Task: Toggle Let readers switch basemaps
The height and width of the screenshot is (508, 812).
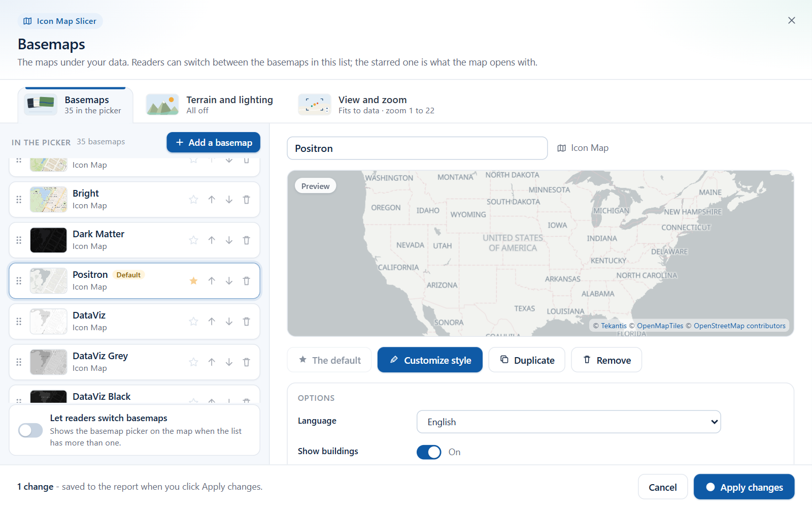Action: [30, 430]
